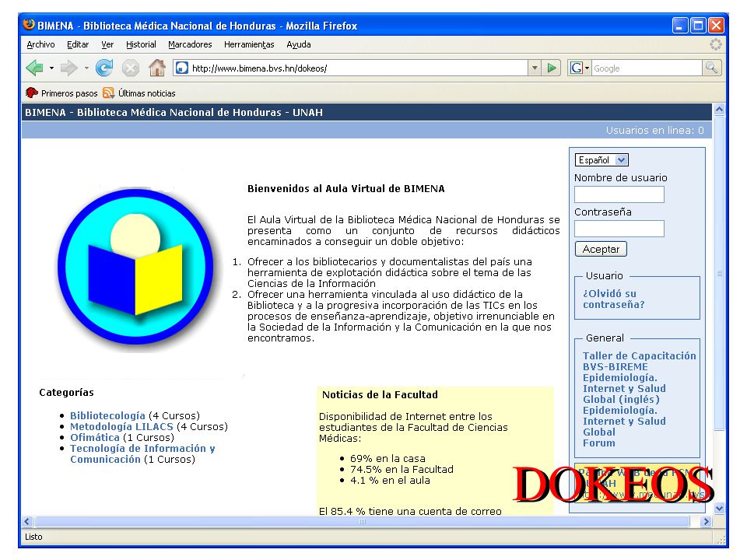Open the search engine selector dropdown

[587, 68]
